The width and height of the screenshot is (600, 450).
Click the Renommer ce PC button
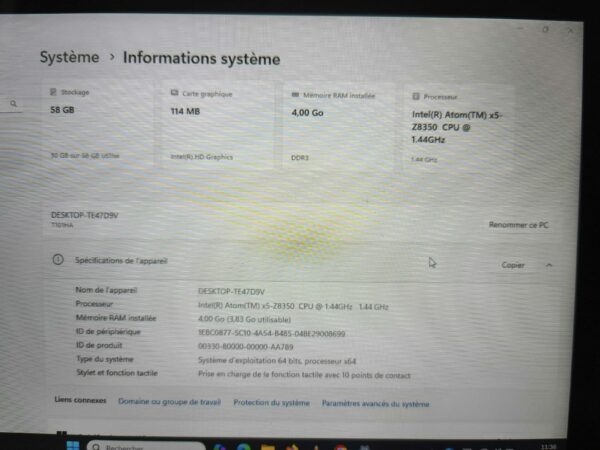(x=518, y=225)
